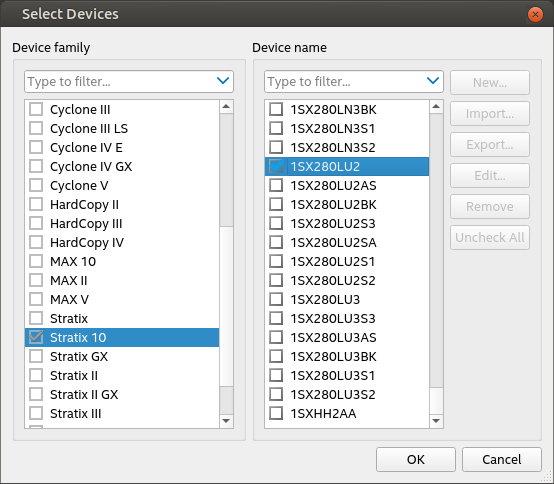Click scroll-down arrow of Device name list

coord(436,421)
